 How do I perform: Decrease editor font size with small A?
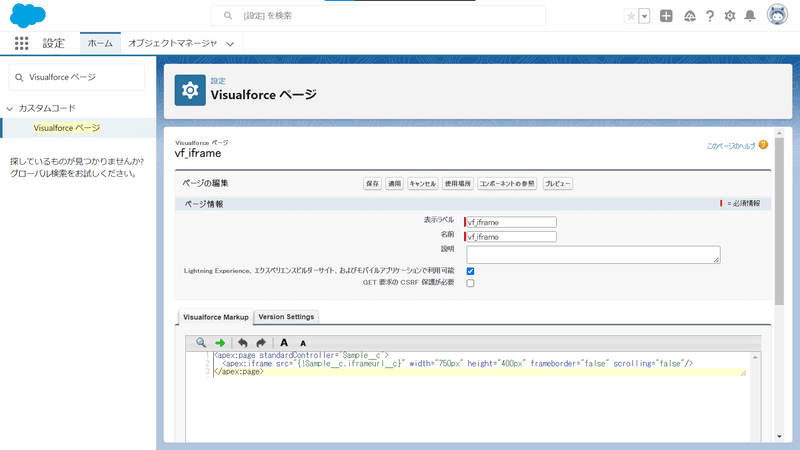click(303, 344)
